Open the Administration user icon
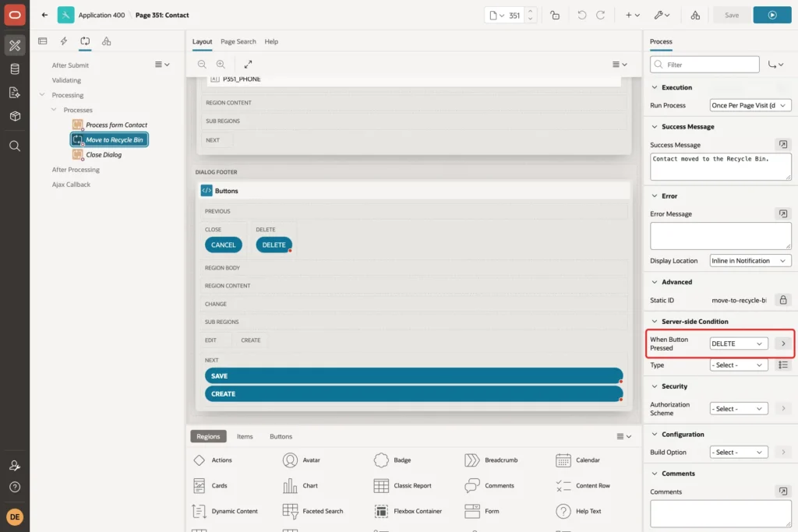The image size is (798, 532). click(15, 465)
